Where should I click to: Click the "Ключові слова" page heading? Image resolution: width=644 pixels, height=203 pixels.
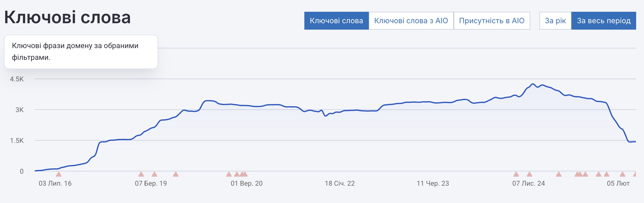point(68,17)
